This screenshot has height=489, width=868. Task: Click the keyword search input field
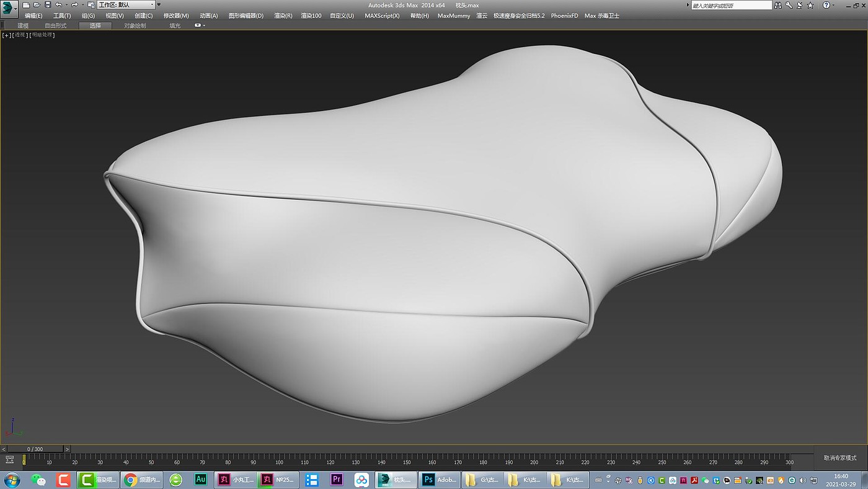pyautogui.click(x=732, y=5)
